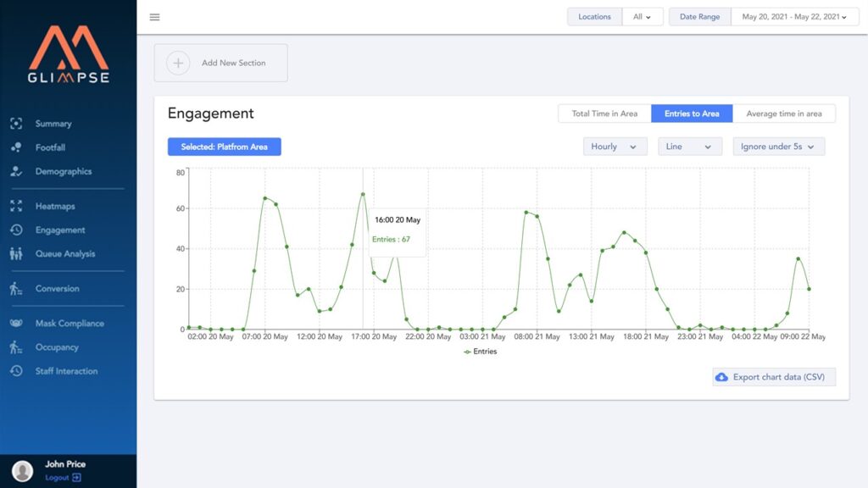The image size is (868, 488).
Task: Click the Logout link
Action: 63,478
